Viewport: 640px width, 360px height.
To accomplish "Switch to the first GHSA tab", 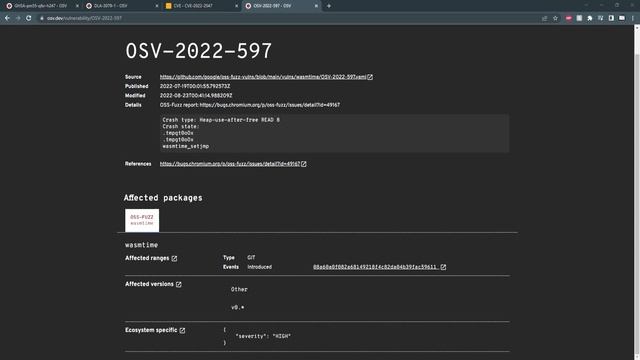I will coord(41,6).
